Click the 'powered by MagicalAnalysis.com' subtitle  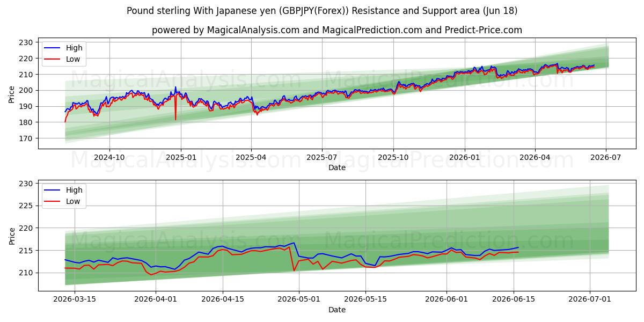click(x=336, y=30)
